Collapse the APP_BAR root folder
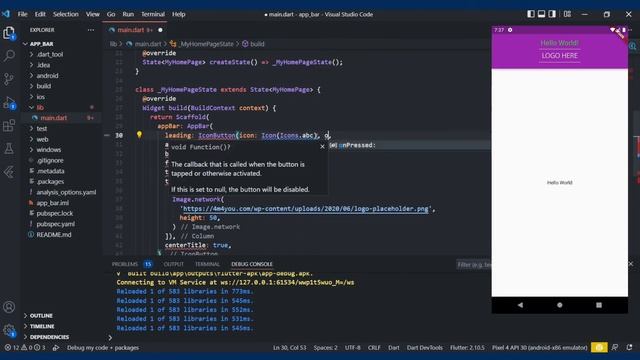The height and width of the screenshot is (360, 640). click(41, 44)
